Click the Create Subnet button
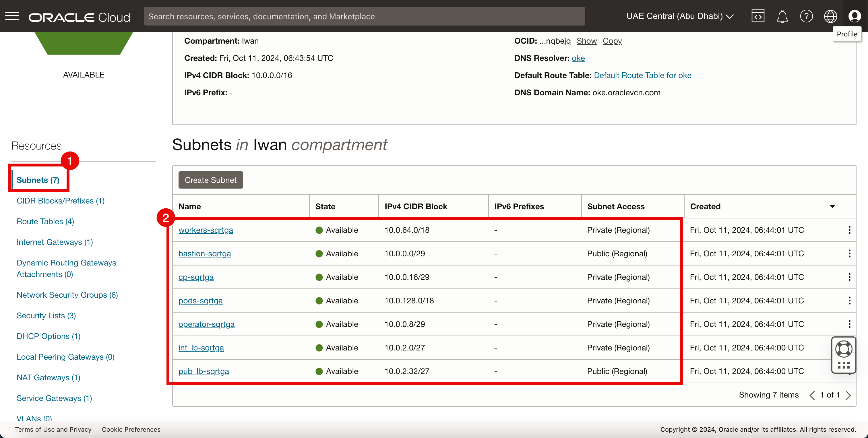868x438 pixels. tap(211, 180)
